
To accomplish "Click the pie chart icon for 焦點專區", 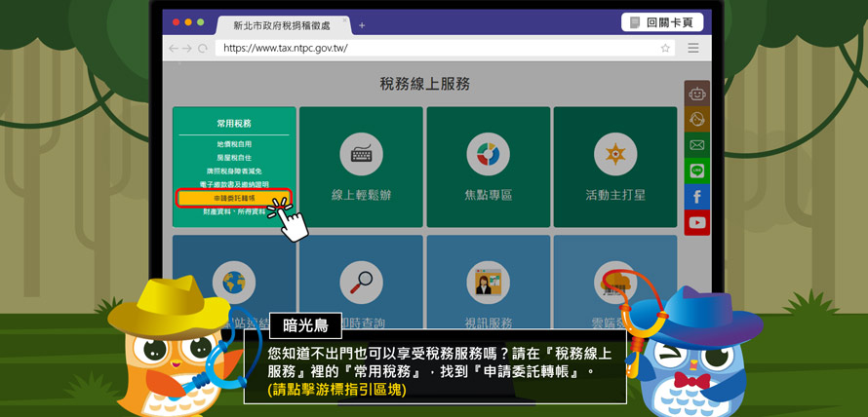I will (x=489, y=154).
